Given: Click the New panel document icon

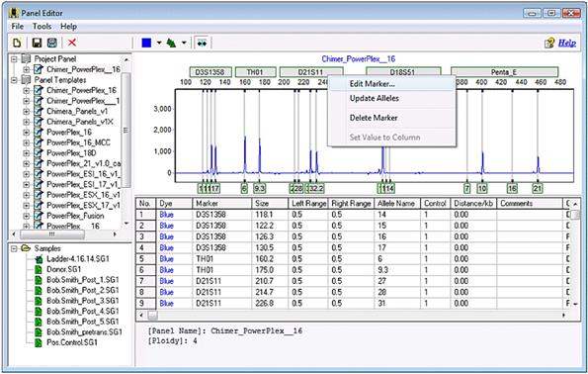Looking at the screenshot, I should click(17, 43).
